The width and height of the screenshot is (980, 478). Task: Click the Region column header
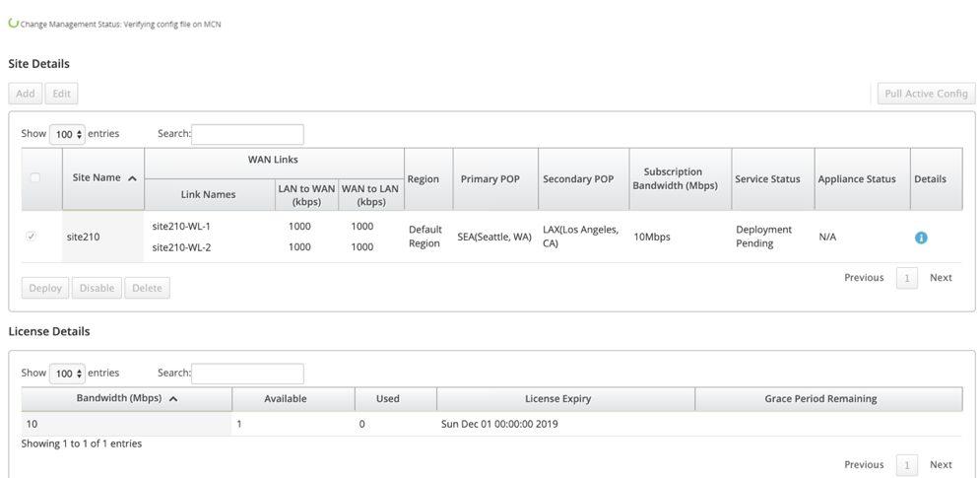pos(428,179)
